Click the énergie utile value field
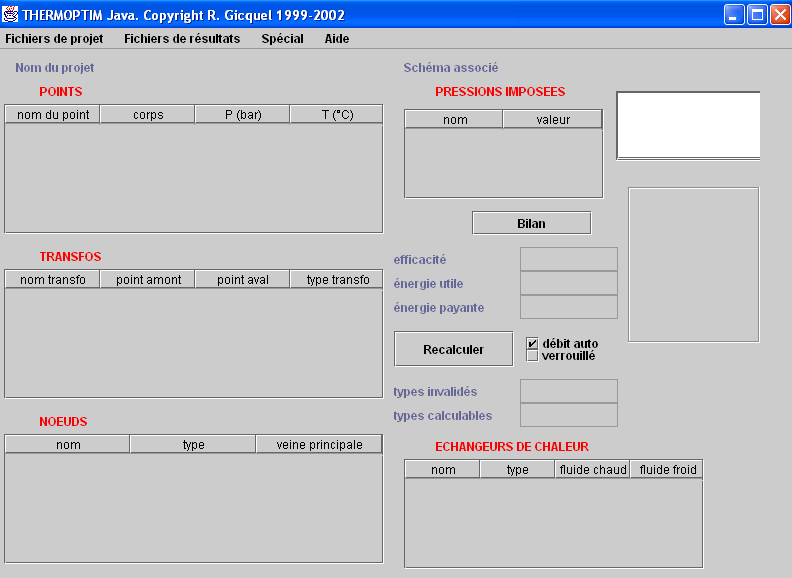The height and width of the screenshot is (578, 792). pos(569,283)
